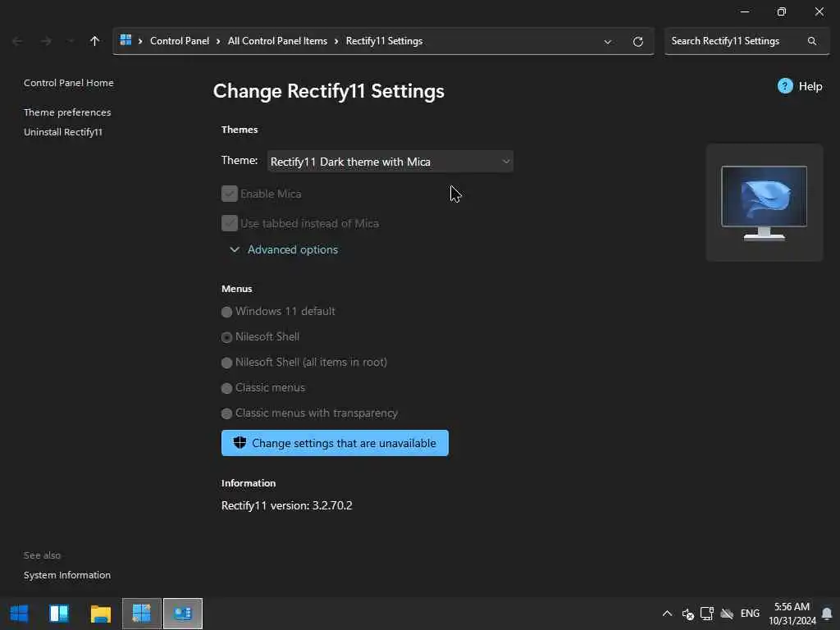This screenshot has width=840, height=630.
Task: Open Control Panel Home link
Action: (x=69, y=83)
